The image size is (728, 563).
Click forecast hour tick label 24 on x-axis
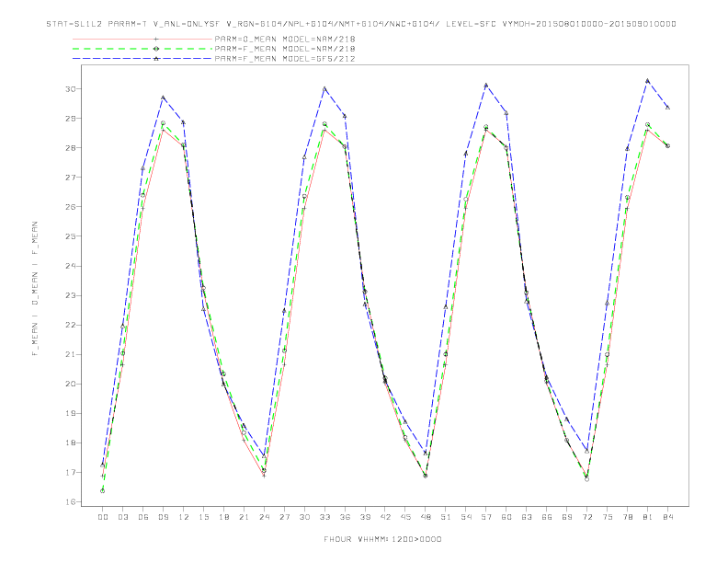point(264,517)
